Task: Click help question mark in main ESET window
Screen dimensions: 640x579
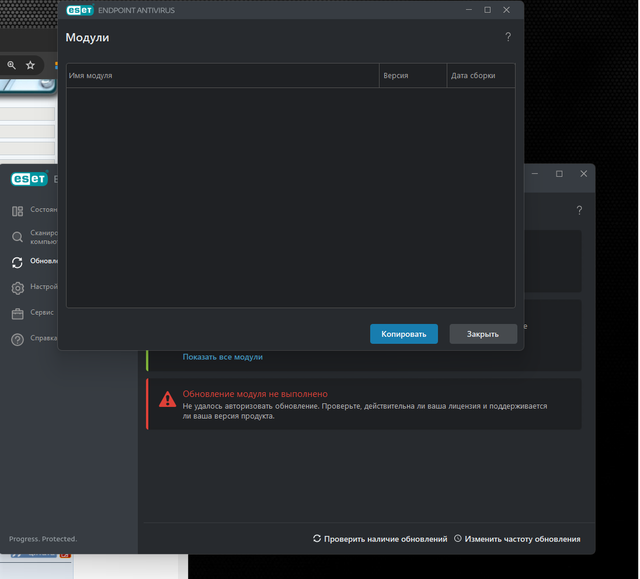Action: point(579,210)
